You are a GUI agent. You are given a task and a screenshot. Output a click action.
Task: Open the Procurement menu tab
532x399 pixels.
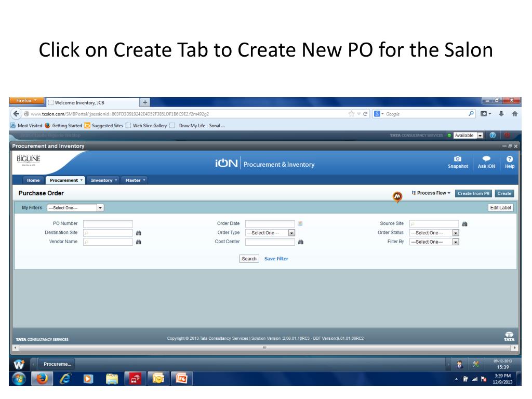click(x=66, y=180)
